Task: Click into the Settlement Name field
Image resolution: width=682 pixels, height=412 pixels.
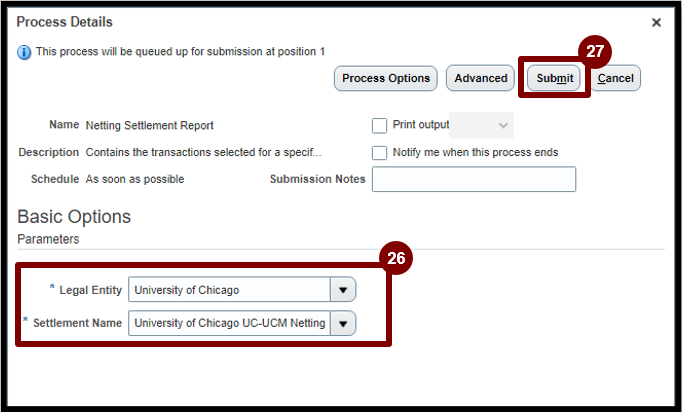Action: click(229, 323)
